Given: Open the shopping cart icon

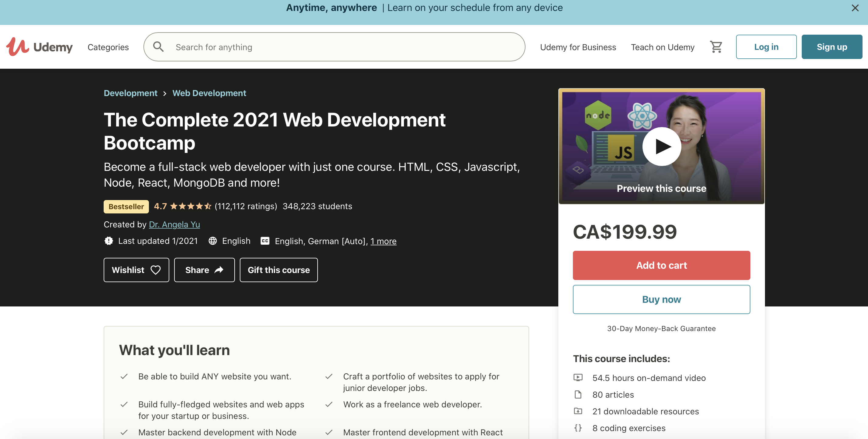Looking at the screenshot, I should 716,47.
